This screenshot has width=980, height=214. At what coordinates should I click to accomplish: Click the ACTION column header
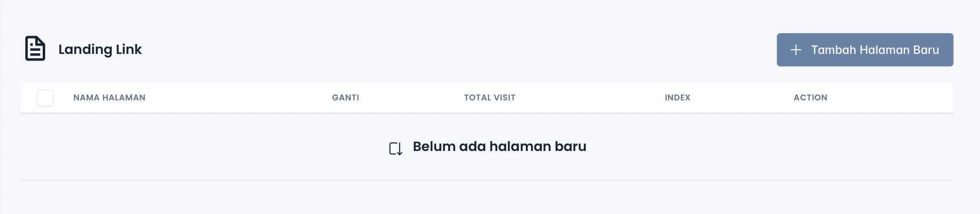click(x=810, y=98)
